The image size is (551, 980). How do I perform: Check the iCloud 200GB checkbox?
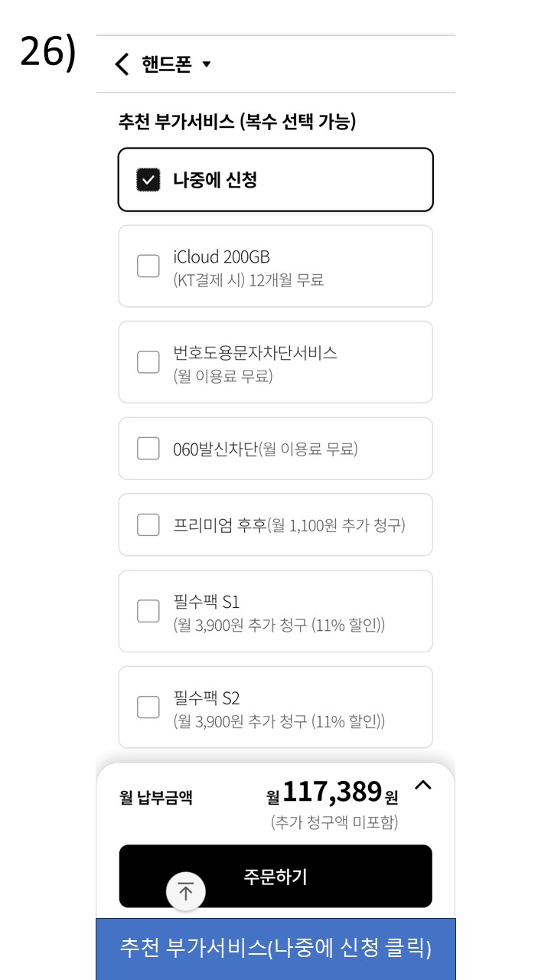coord(148,266)
